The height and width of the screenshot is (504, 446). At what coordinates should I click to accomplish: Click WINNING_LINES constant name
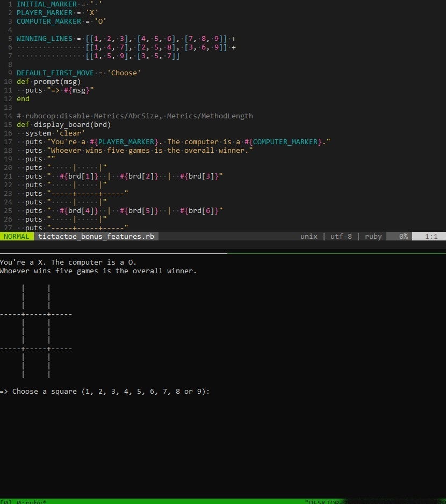pyautogui.click(x=44, y=39)
